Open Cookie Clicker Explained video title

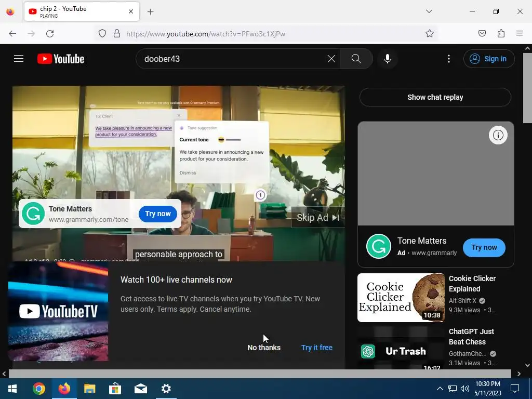point(472,284)
